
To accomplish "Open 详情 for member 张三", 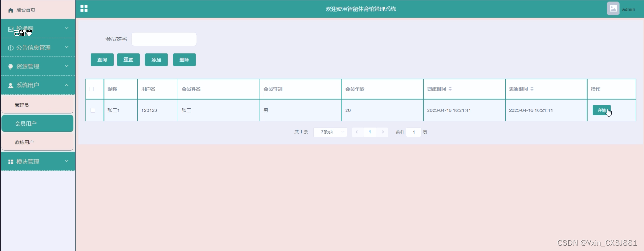I will click(x=602, y=110).
